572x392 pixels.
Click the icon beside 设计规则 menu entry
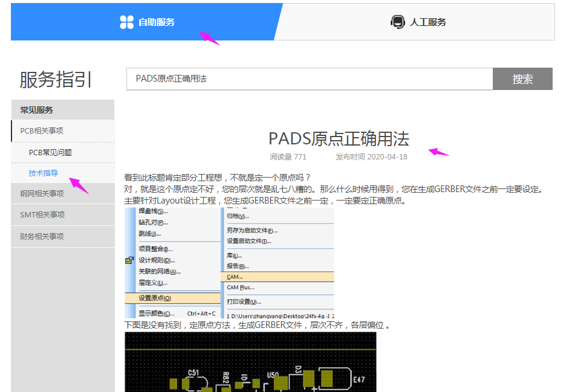pyautogui.click(x=129, y=260)
